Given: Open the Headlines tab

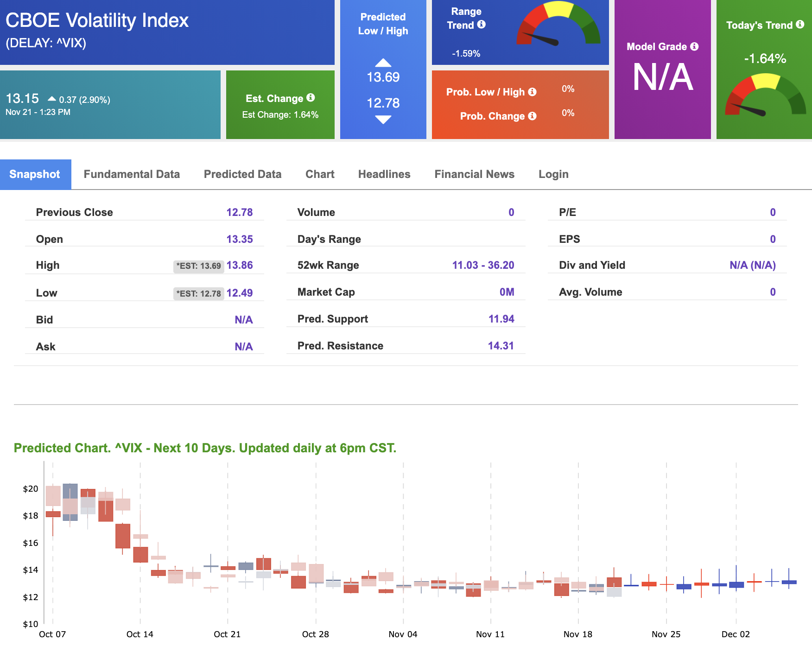Looking at the screenshot, I should pyautogui.click(x=384, y=174).
